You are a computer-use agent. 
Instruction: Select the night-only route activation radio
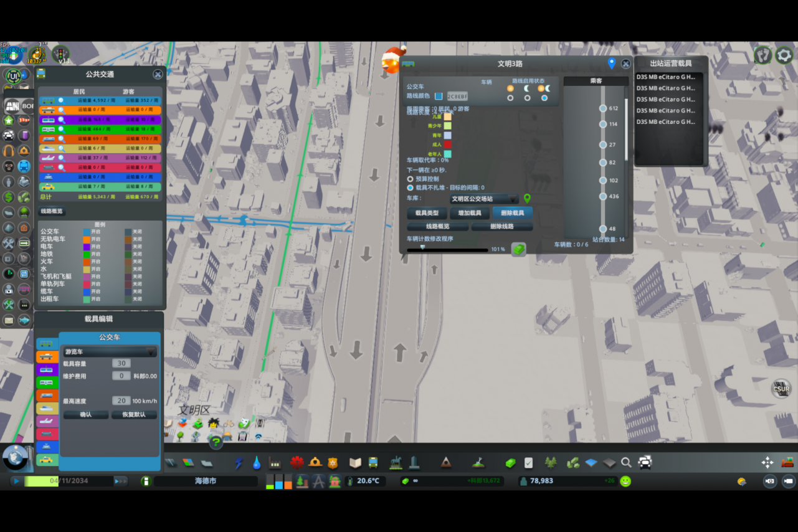[527, 98]
